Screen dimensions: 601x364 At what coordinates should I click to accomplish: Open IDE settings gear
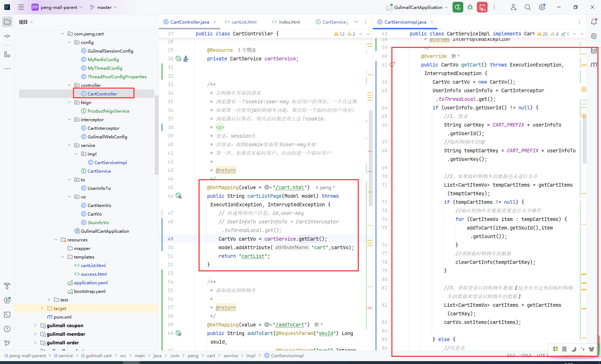(x=542, y=7)
